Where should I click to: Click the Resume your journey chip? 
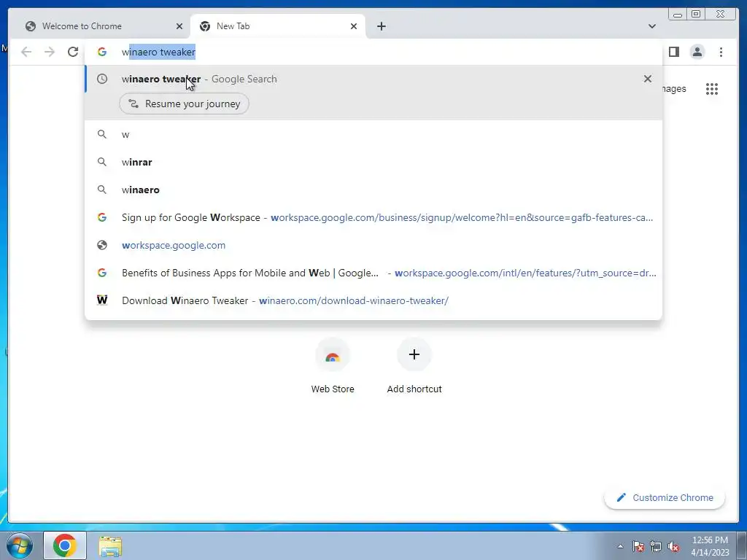point(184,104)
